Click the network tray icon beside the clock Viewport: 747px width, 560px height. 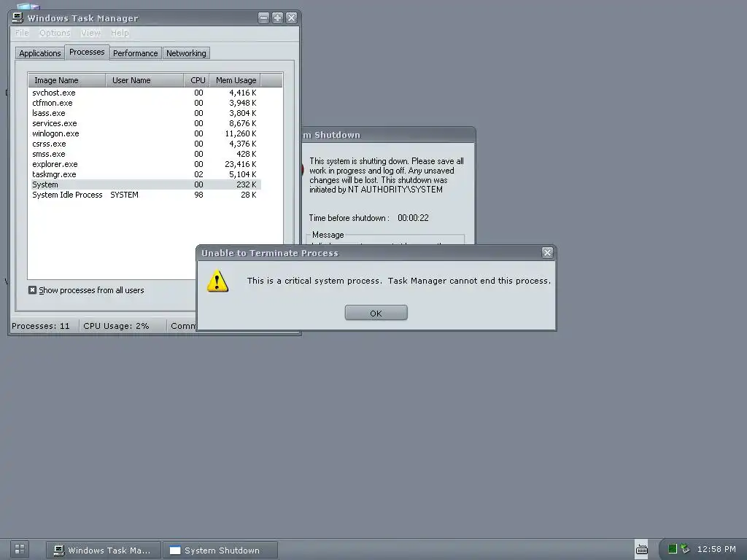tap(685, 548)
